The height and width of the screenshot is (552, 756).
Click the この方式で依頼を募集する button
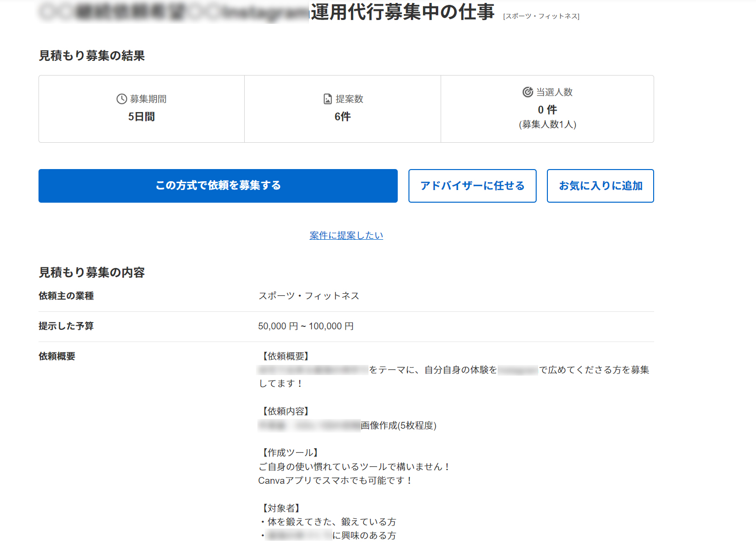pyautogui.click(x=218, y=186)
